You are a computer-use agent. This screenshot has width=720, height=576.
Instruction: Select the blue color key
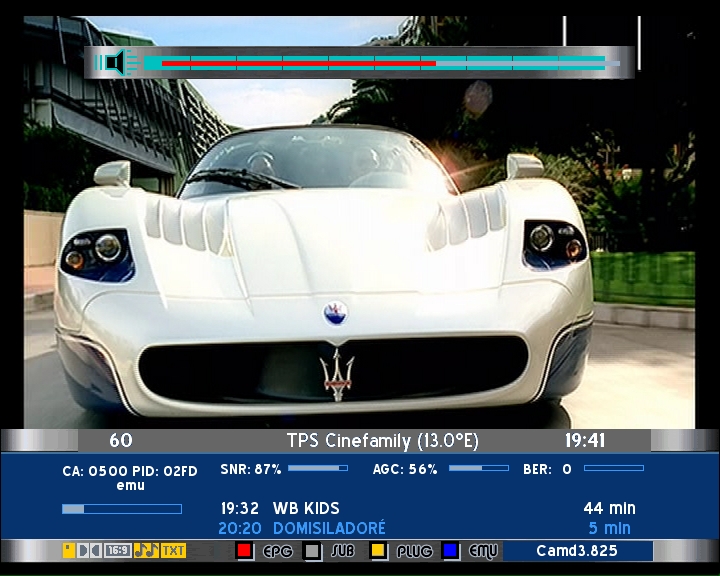click(x=450, y=551)
